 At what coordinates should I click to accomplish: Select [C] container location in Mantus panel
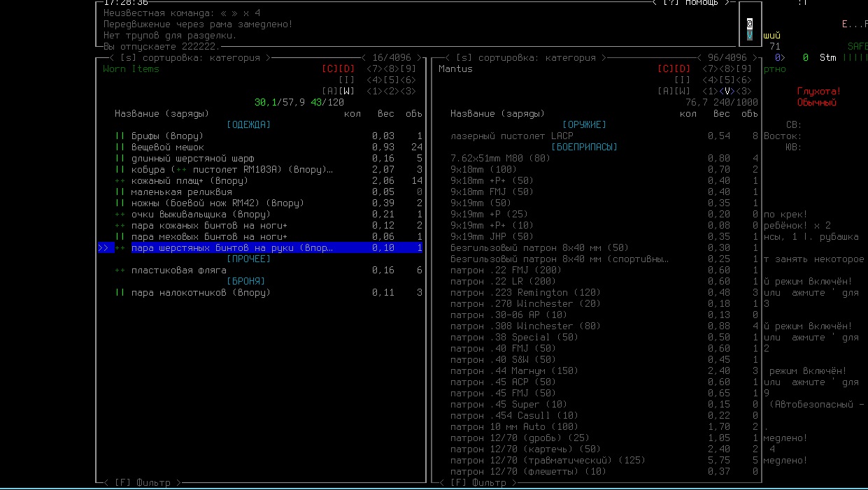click(666, 69)
